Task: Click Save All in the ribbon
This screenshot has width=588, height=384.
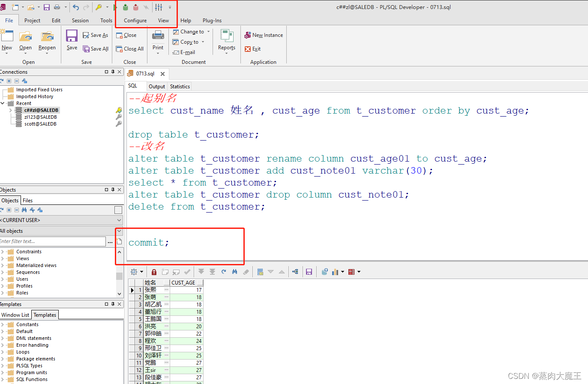Action: 96,49
